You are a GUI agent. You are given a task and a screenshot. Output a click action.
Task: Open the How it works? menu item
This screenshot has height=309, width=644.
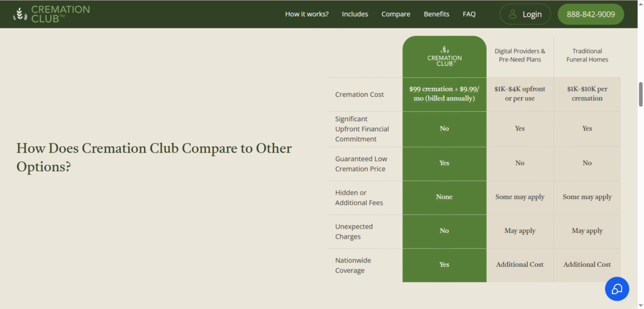pos(307,14)
